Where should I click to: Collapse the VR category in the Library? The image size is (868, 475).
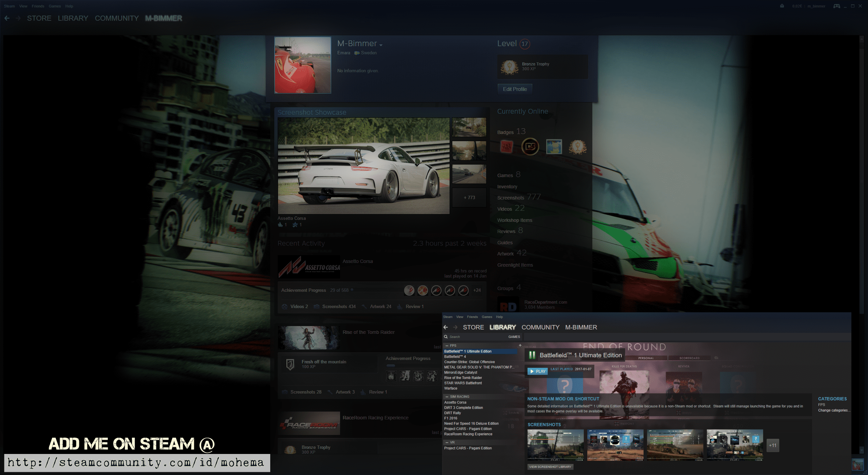click(x=447, y=442)
